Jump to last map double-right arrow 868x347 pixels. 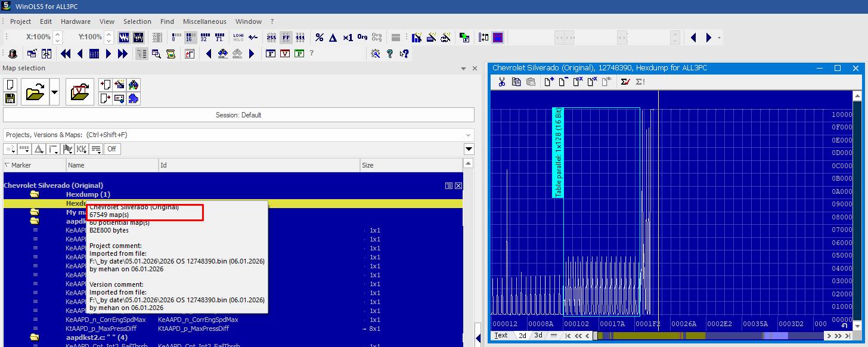click(x=123, y=54)
